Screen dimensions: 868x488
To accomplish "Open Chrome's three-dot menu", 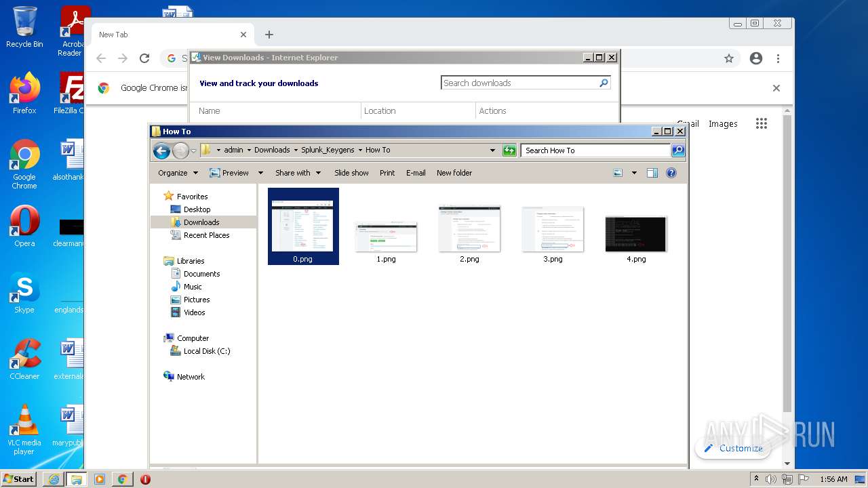I will click(x=778, y=59).
